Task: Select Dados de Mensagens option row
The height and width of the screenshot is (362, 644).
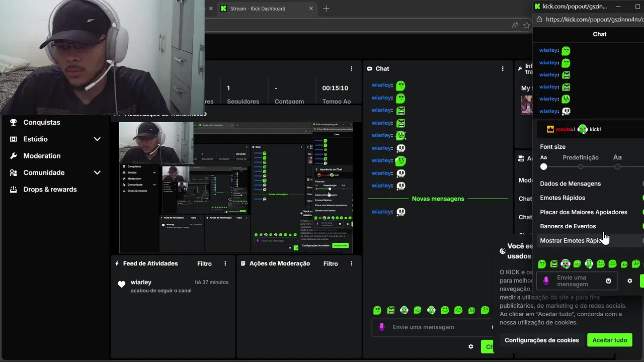Action: coord(591,184)
